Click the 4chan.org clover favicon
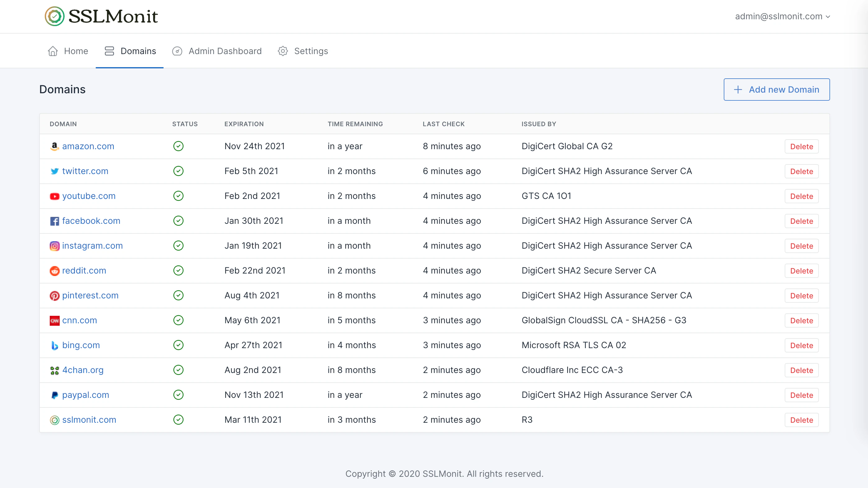The image size is (868, 488). pyautogui.click(x=54, y=371)
